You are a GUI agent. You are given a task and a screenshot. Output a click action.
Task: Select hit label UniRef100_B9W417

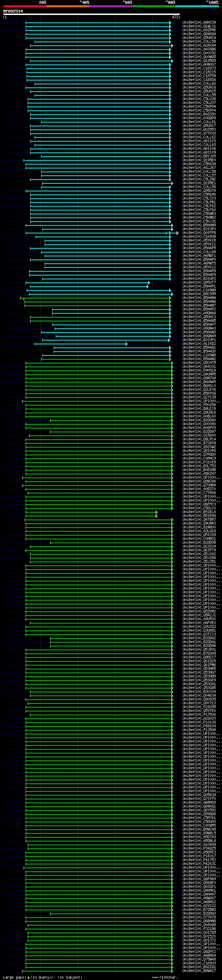pyautogui.click(x=199, y=971)
